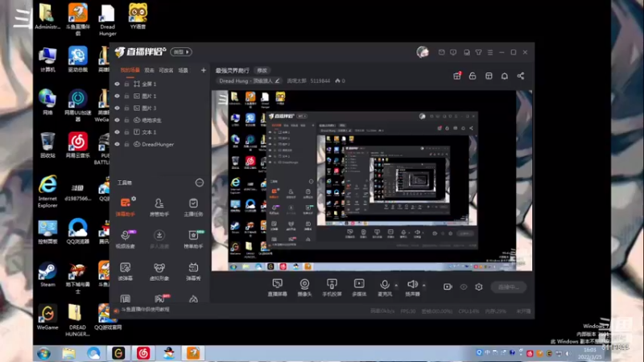Image resolution: width=644 pixels, height=362 pixels.
Task: Click the Windows Start button
Action: [43, 353]
